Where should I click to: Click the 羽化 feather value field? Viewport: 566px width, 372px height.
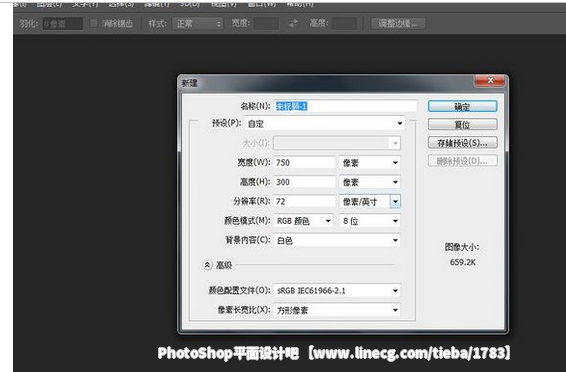coord(62,24)
